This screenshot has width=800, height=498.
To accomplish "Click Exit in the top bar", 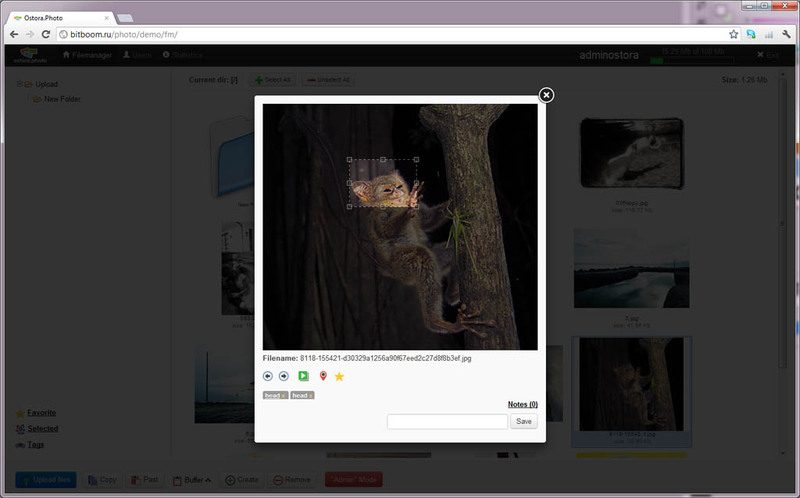I will (768, 55).
